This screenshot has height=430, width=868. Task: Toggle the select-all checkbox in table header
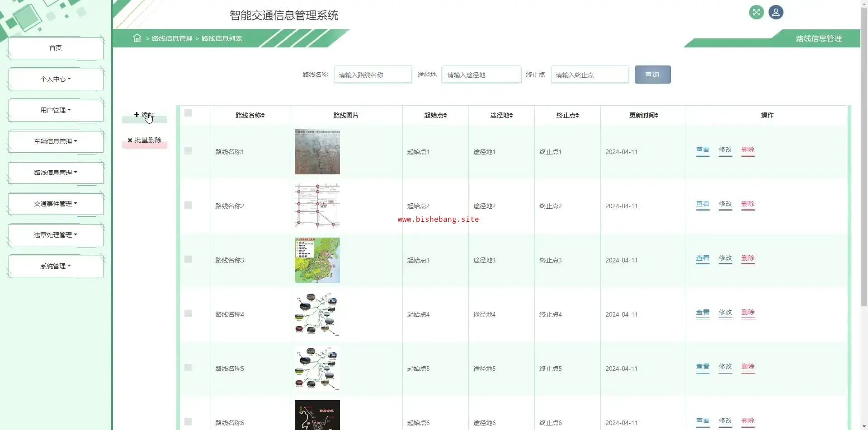click(188, 113)
